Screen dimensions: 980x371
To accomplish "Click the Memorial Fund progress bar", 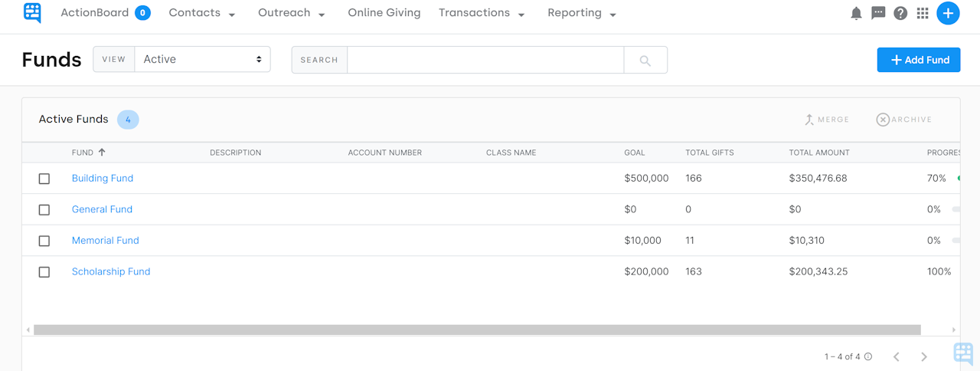I will coord(955,241).
